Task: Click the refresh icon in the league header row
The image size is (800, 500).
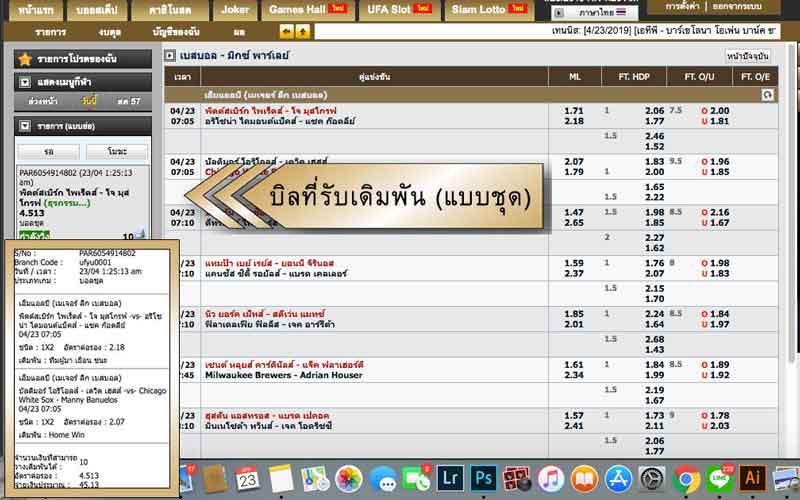Action: (767, 95)
